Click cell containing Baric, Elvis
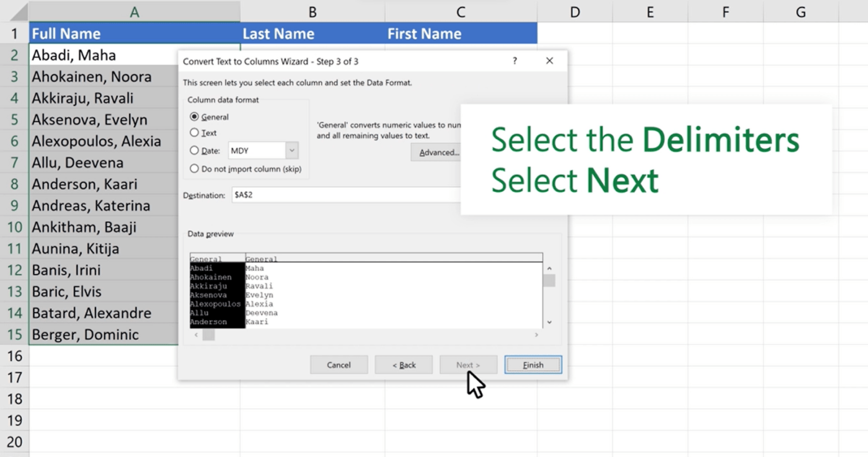The width and height of the screenshot is (868, 457). [x=103, y=291]
